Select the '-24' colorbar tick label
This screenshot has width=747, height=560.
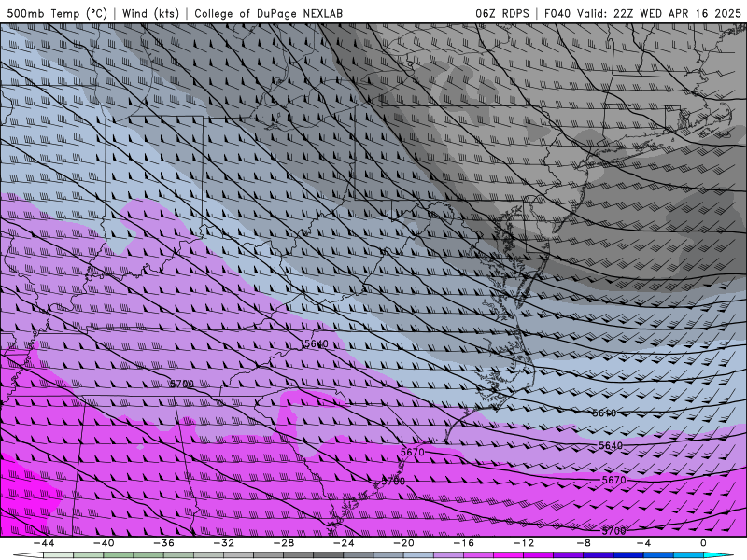344,543
